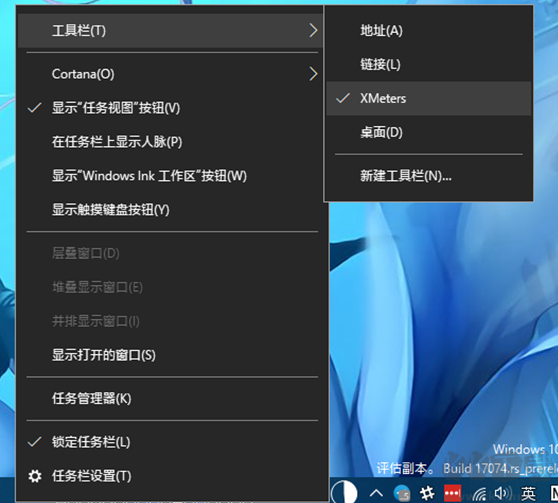Uncheck the XMeters toolbar
Image resolution: width=558 pixels, height=503 pixels.
[429, 98]
